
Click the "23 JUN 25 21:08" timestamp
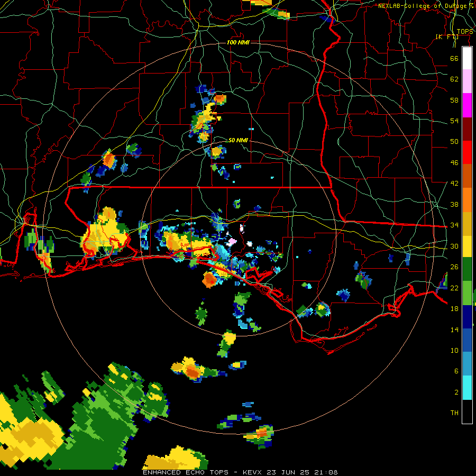coord(302,472)
